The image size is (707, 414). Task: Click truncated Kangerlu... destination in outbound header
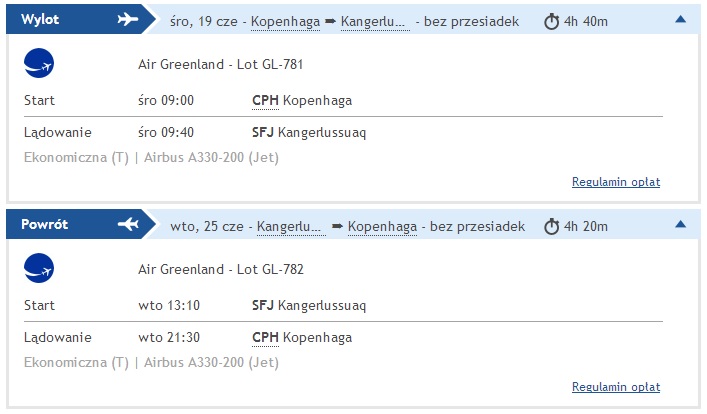373,22
